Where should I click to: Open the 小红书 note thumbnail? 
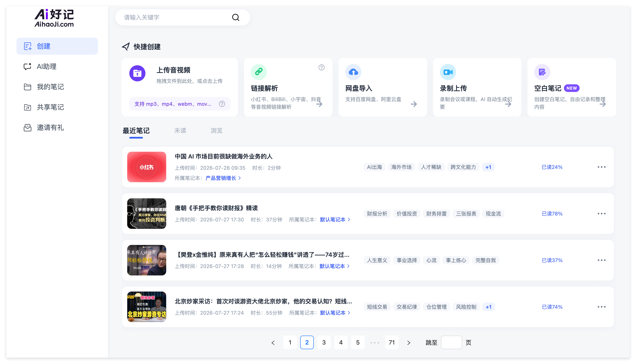pos(146,167)
